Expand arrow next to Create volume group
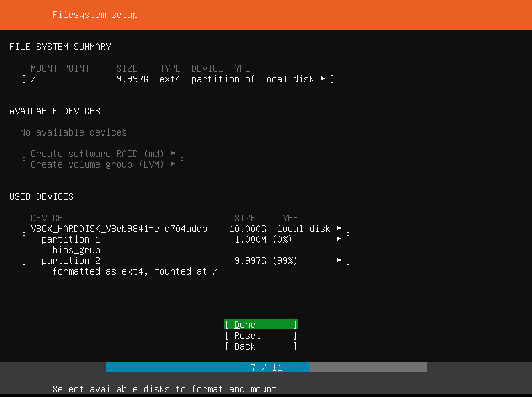Screen dimensions: 532x397 coord(173,164)
